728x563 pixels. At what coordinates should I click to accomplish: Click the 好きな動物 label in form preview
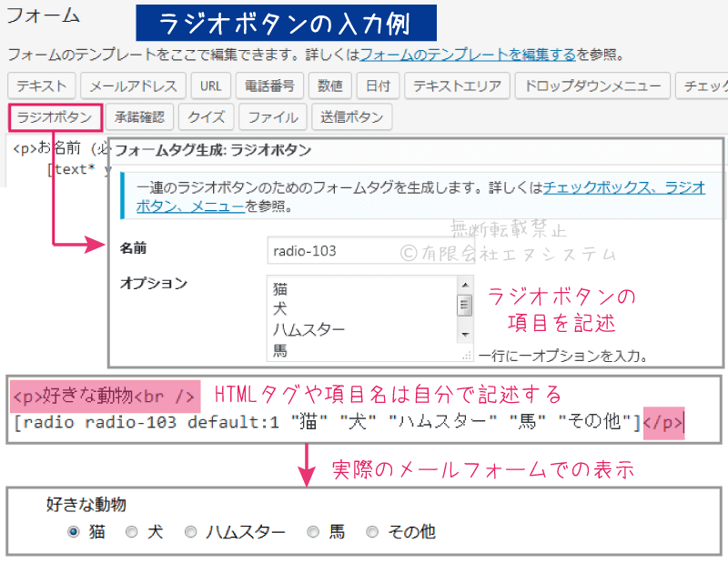[86, 504]
